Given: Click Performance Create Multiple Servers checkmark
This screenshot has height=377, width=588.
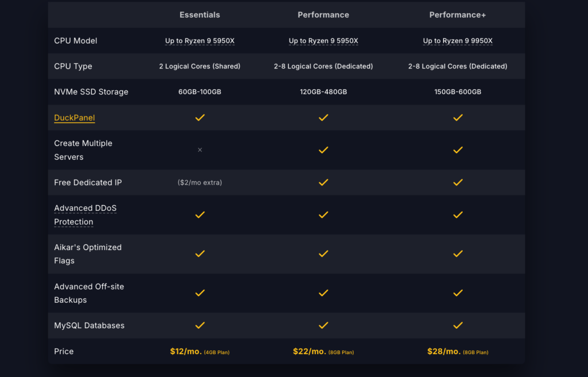Looking at the screenshot, I should click(323, 150).
